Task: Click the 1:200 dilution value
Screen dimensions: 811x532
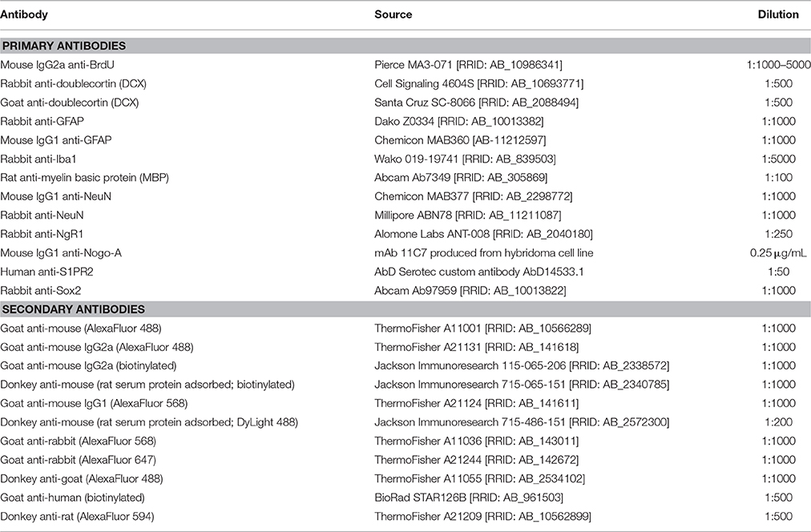Action: (x=778, y=422)
